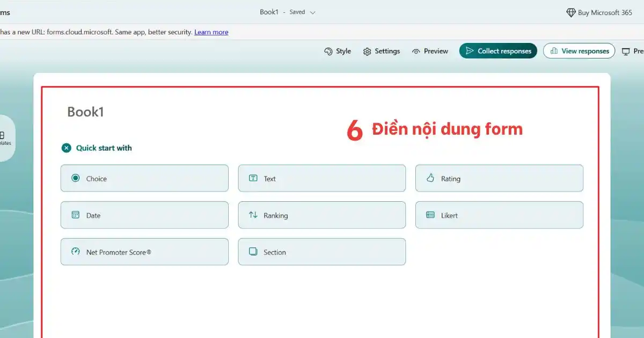Open form Preview
Viewport: 644px width, 338px height.
[430, 52]
